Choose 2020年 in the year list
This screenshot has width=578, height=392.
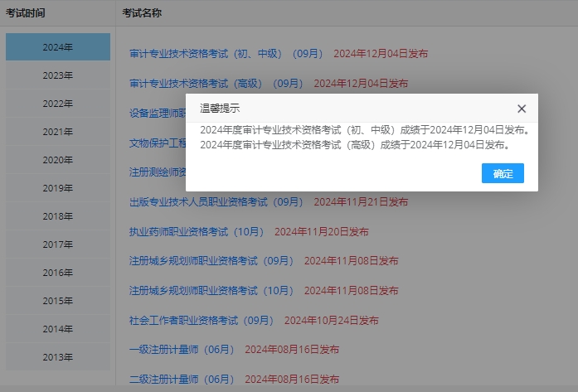coord(58,160)
